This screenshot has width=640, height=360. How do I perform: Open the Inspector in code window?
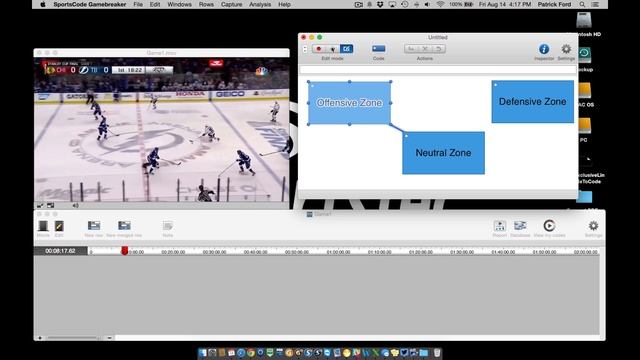click(544, 49)
